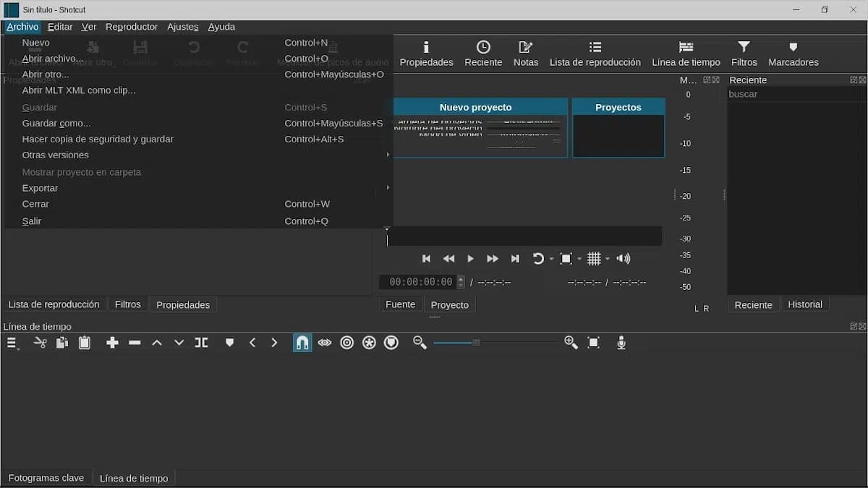Toggle the magnet Snap button

tap(302, 343)
